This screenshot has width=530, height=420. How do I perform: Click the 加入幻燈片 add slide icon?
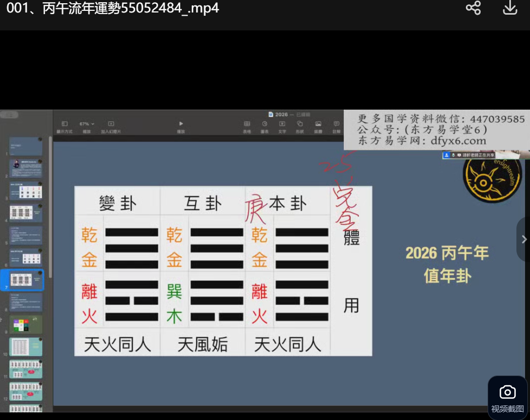(111, 124)
